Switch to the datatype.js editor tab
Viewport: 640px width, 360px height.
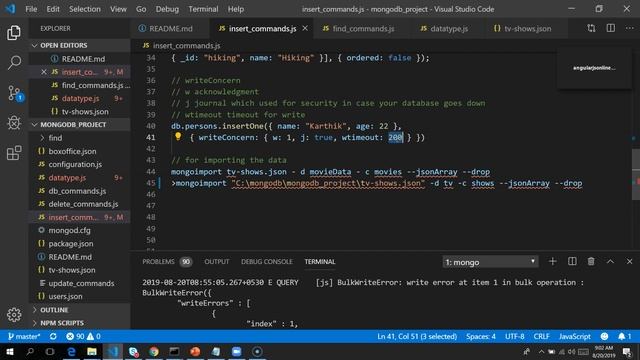pos(449,29)
